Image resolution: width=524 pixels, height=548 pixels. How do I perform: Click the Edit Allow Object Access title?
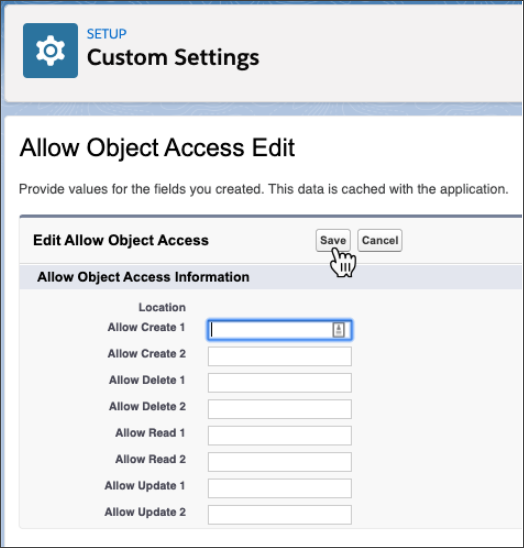click(121, 240)
